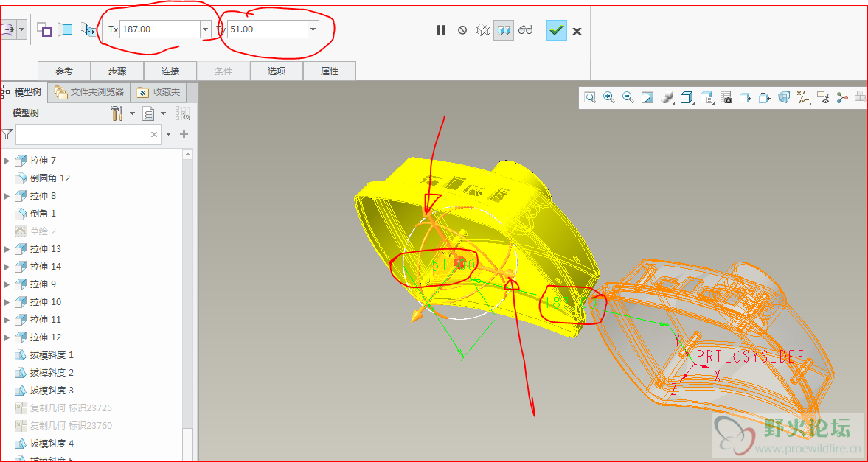
Task: Click the cube with two arrows icon
Action: tap(765, 98)
